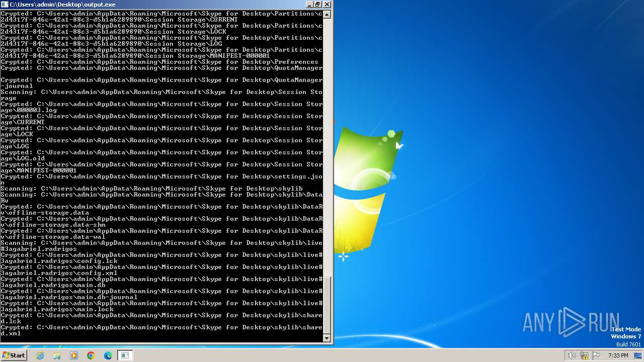Image resolution: width=644 pixels, height=362 pixels.
Task: Launch Internet Explorer from the taskbar
Action: pyautogui.click(x=40, y=355)
